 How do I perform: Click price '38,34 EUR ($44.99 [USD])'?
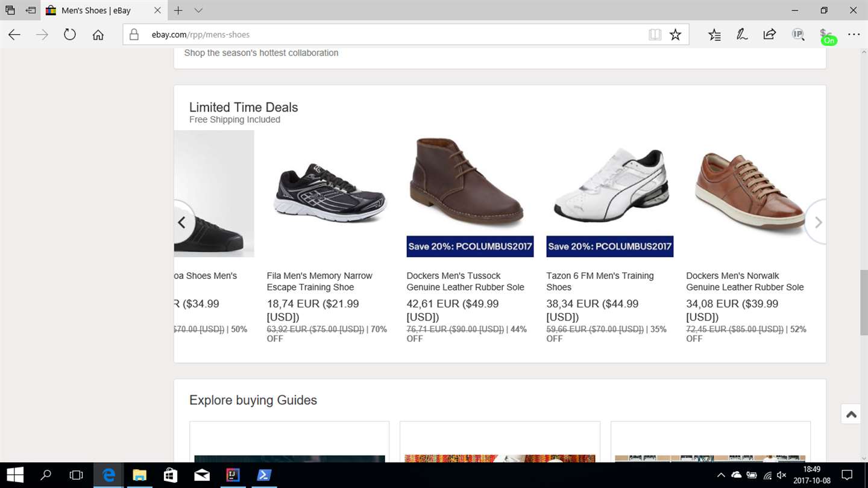coord(593,310)
